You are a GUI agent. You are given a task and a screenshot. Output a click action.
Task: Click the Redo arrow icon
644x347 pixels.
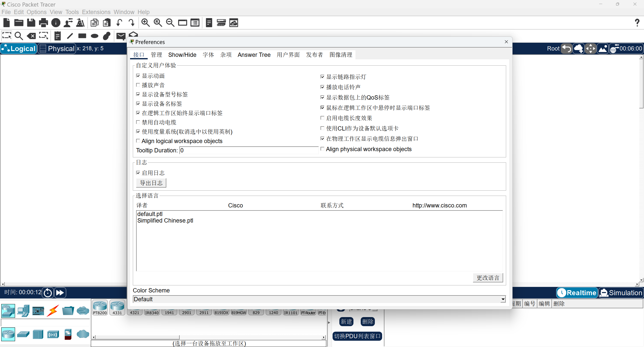pos(132,23)
